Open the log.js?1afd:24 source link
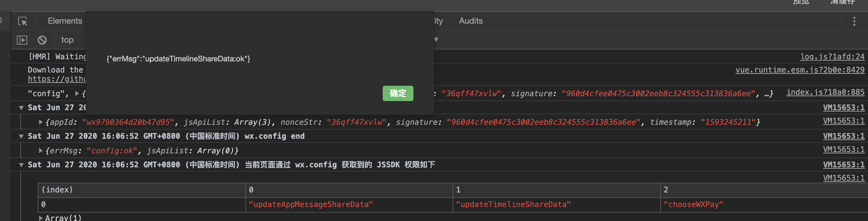This screenshot has width=868, height=221. click(x=832, y=56)
